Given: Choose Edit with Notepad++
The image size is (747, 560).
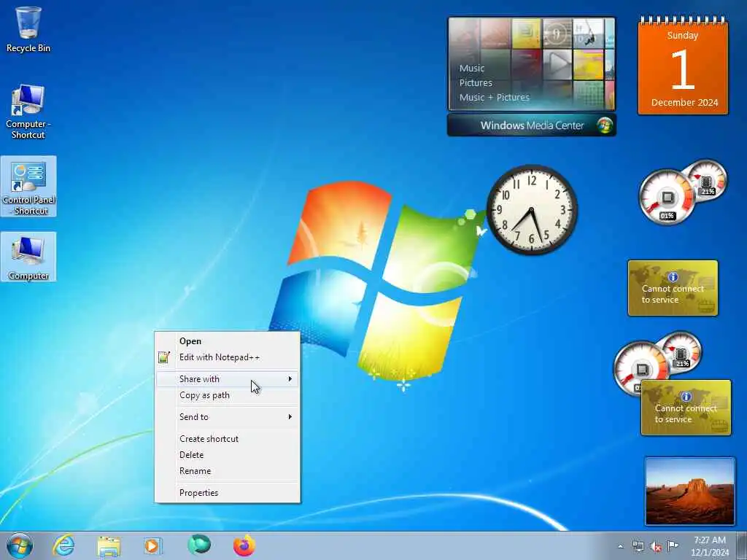Looking at the screenshot, I should coord(228,357).
